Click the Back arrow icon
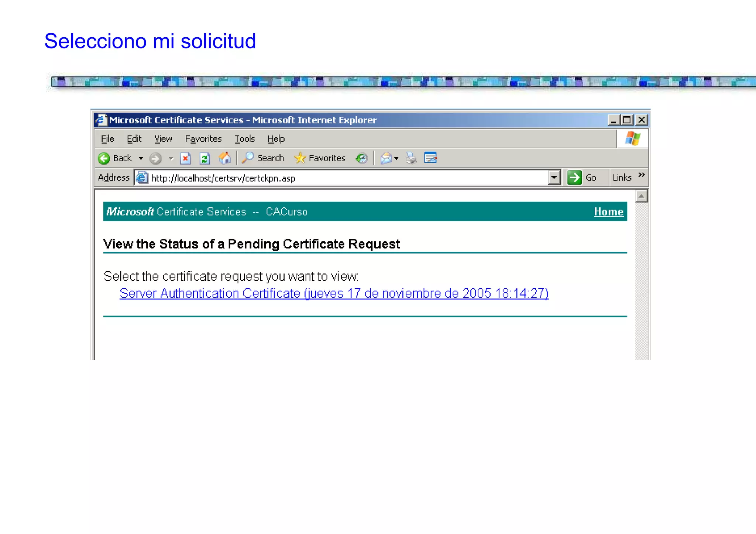This screenshot has width=756, height=534. 104,158
